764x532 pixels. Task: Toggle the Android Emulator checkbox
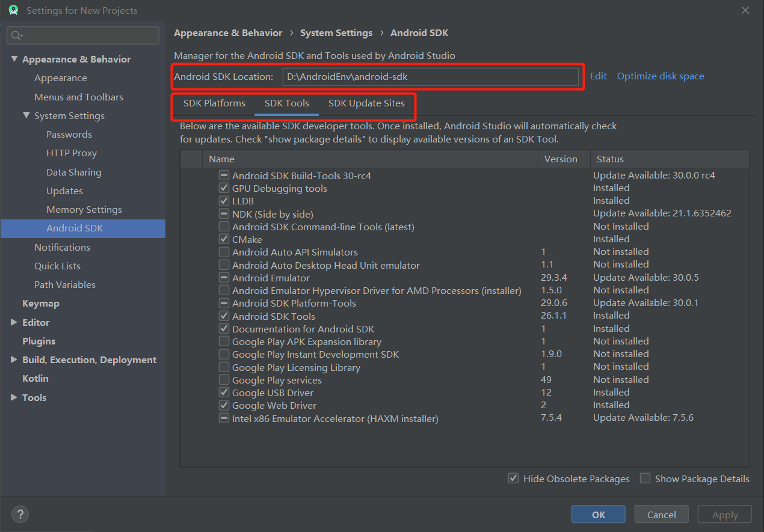[x=224, y=278]
